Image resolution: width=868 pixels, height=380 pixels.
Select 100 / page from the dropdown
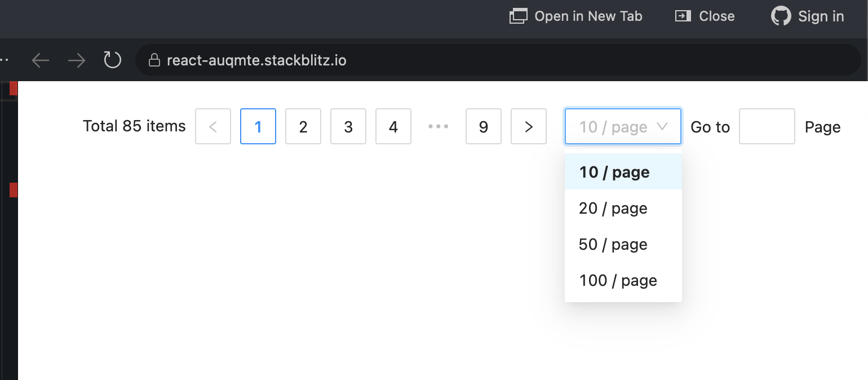click(618, 280)
